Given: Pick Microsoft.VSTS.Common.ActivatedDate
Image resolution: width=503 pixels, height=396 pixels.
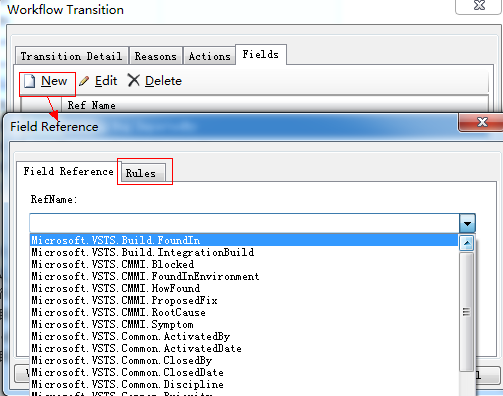Looking at the screenshot, I should click(x=244, y=348).
